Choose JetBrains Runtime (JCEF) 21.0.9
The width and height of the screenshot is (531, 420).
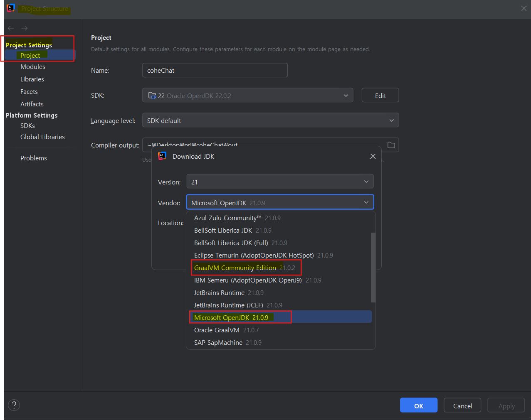pyautogui.click(x=279, y=305)
